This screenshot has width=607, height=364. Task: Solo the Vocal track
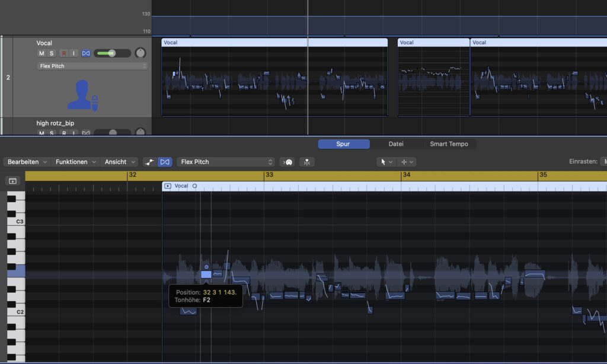[x=52, y=53]
